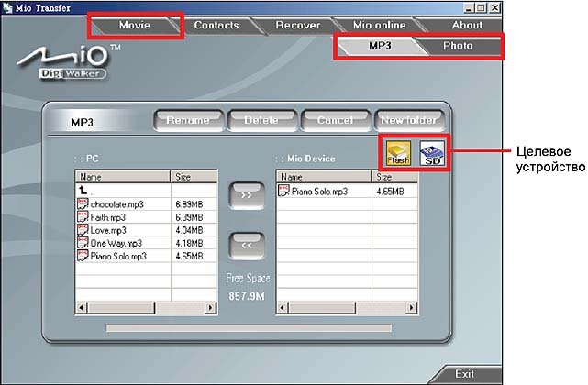Screen dimensions: 588x385
Task: Switch to the MP3 tab
Action: pos(380,46)
